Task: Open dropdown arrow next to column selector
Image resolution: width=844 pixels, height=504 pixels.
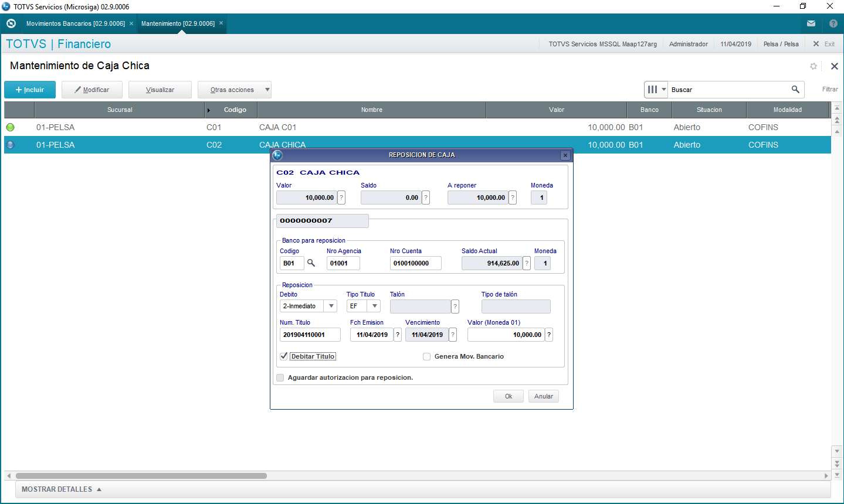Action: (x=664, y=90)
